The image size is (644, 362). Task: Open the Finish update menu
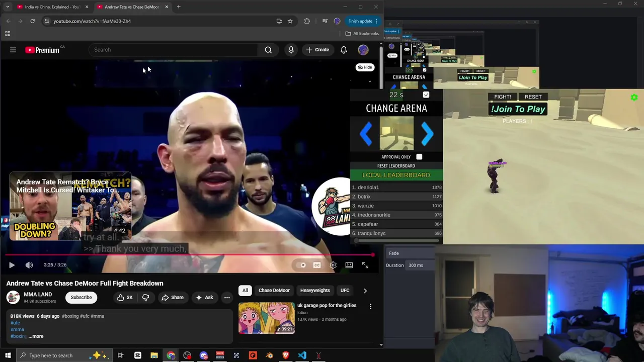(x=363, y=21)
